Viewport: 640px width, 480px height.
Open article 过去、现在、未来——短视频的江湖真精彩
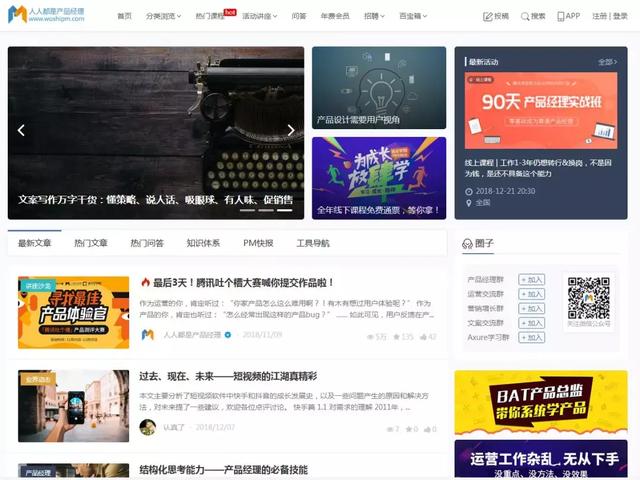[228, 376]
